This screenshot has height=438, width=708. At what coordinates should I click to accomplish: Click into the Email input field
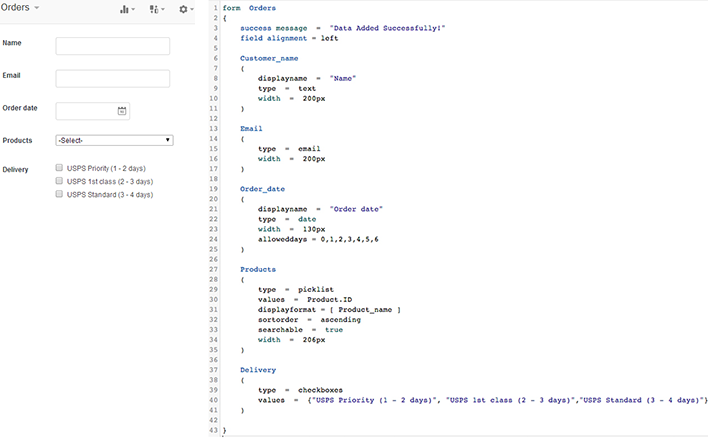coord(112,78)
